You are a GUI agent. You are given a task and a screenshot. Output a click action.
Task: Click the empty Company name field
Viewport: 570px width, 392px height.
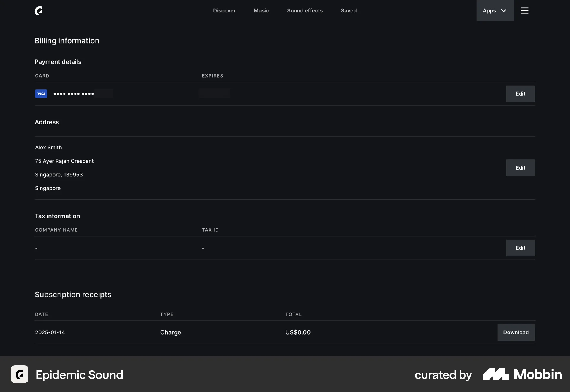[36, 248]
